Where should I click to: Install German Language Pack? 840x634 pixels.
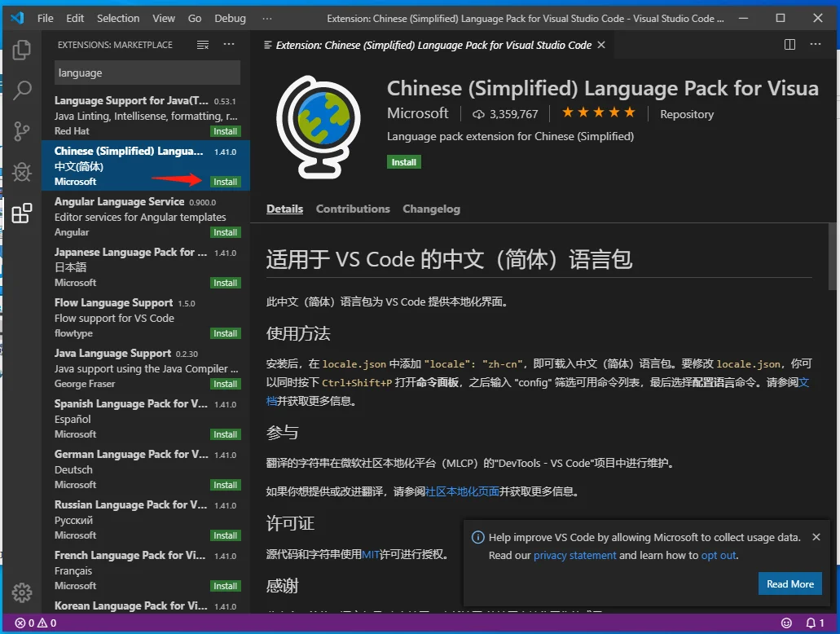226,485
